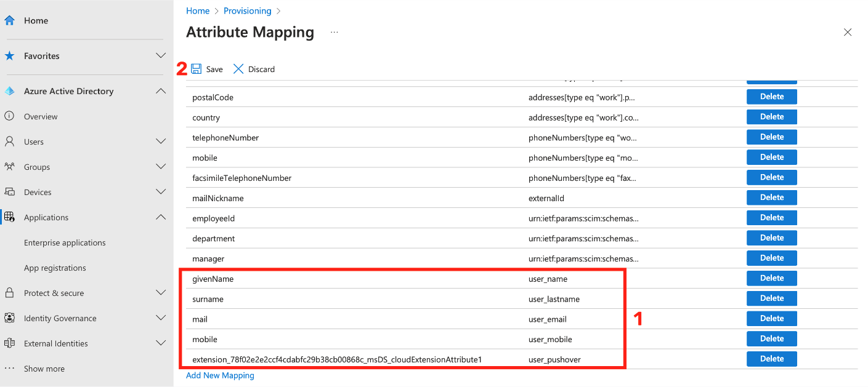Click the Groups icon in sidebar
The height and width of the screenshot is (387, 868).
[x=9, y=167]
